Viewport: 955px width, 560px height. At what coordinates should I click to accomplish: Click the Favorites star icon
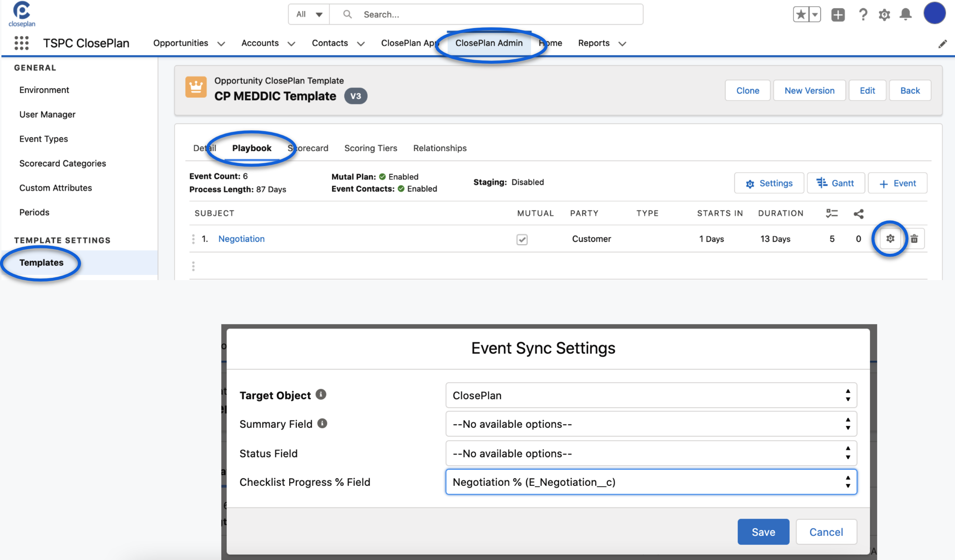pos(801,15)
